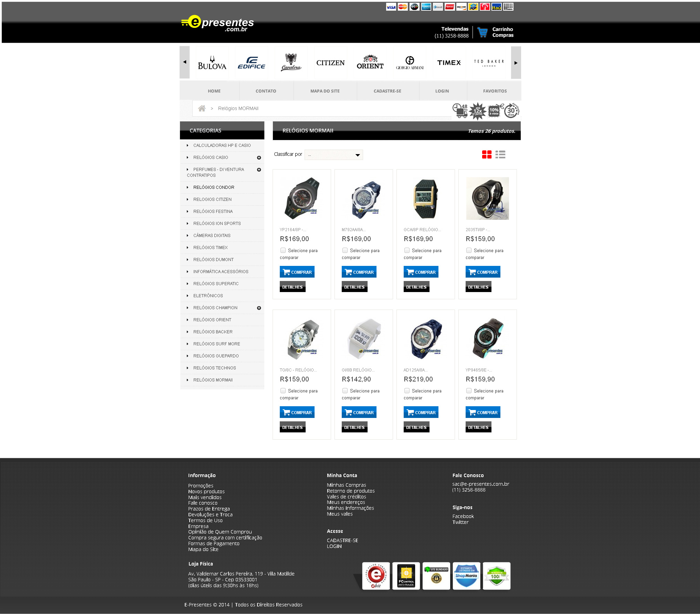700x614 pixels.
Task: Open Mapa do Site menu item
Action: pos(325,91)
